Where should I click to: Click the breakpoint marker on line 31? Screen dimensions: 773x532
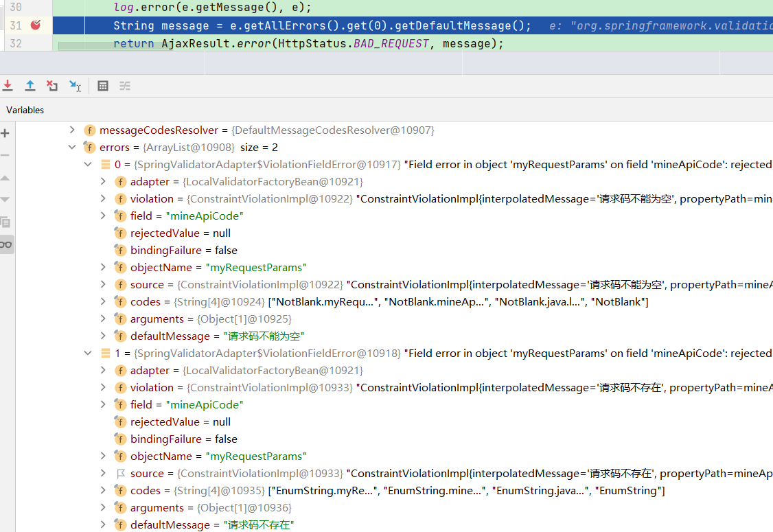pos(36,25)
